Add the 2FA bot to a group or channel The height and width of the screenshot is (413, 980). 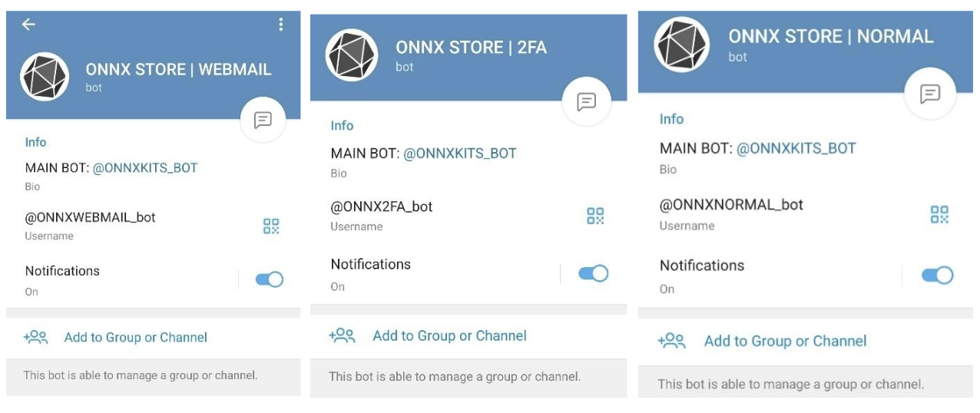tap(449, 335)
